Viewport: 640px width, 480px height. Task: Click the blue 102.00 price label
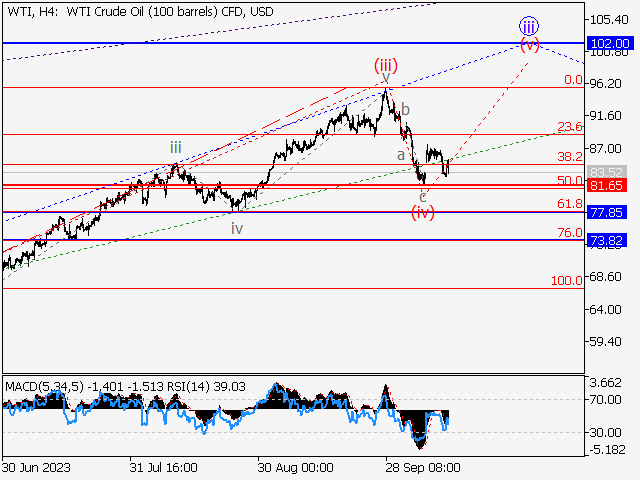610,43
